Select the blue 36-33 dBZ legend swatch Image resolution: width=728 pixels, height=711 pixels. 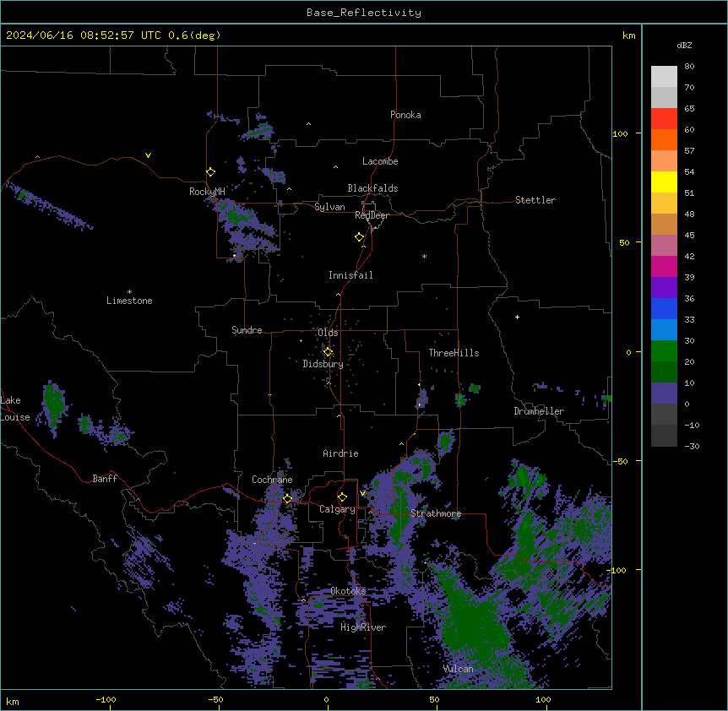[x=664, y=308]
